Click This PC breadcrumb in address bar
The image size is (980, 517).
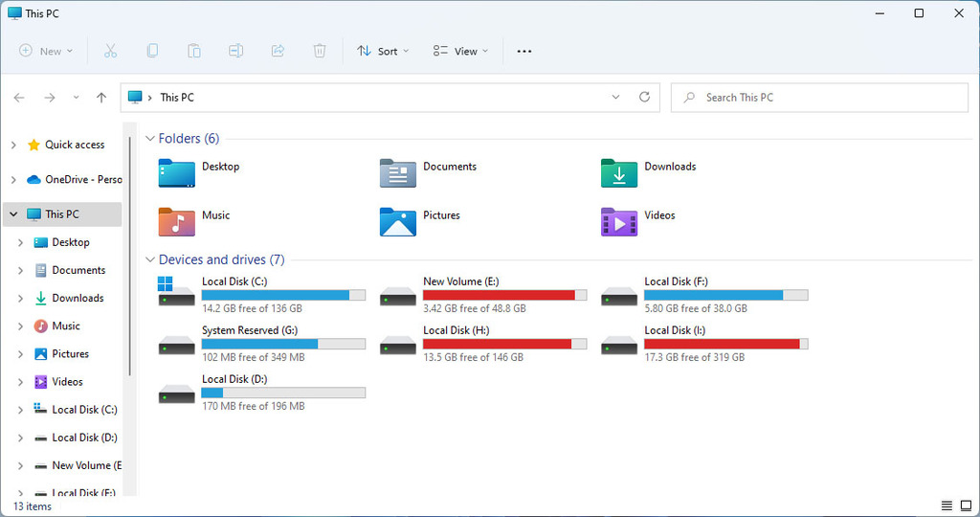(x=177, y=98)
